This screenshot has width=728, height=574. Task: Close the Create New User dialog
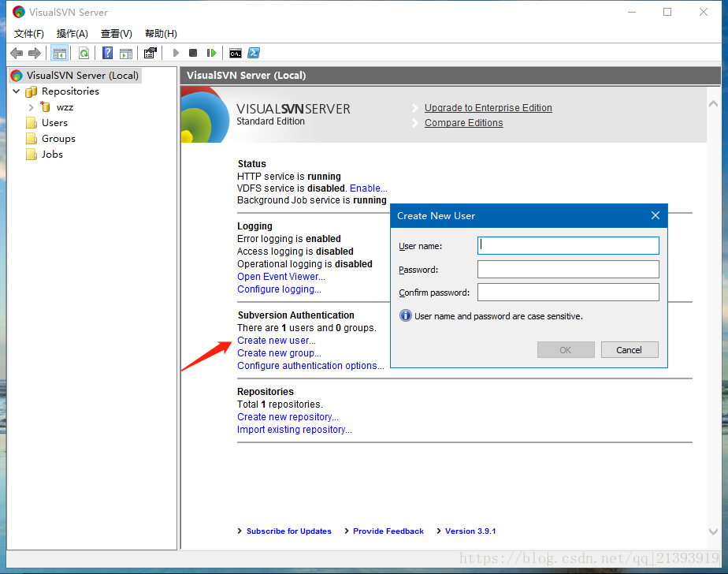(x=655, y=216)
